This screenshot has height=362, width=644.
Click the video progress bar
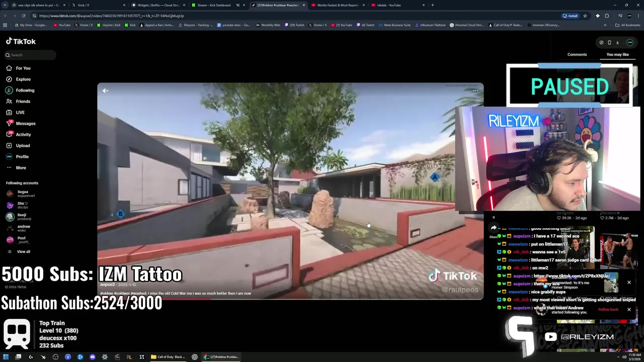[290, 299]
